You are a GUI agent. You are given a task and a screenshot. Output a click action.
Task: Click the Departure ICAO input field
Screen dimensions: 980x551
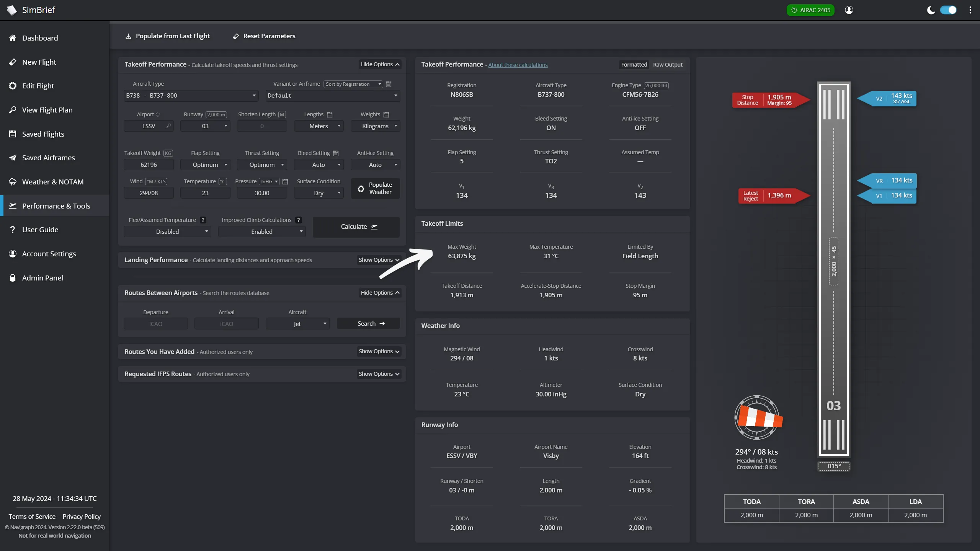(155, 323)
